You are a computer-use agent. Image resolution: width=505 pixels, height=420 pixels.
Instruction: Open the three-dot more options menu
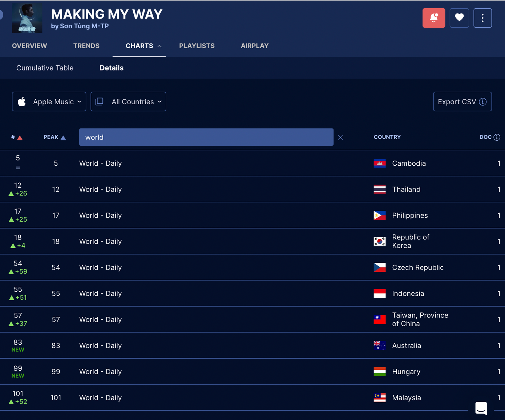(482, 18)
